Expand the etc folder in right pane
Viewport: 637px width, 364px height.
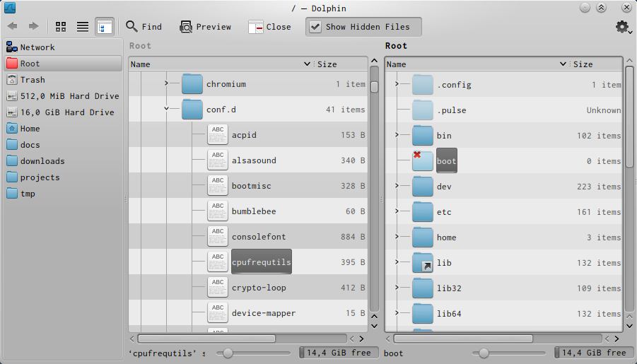pos(397,211)
